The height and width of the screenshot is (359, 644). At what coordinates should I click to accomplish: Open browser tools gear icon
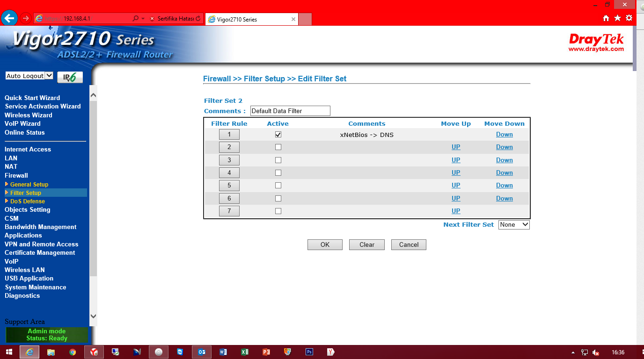tap(629, 18)
